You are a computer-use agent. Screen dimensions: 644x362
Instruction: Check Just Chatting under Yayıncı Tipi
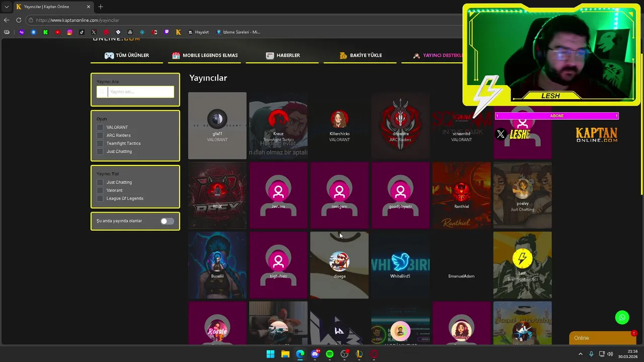[100, 182]
